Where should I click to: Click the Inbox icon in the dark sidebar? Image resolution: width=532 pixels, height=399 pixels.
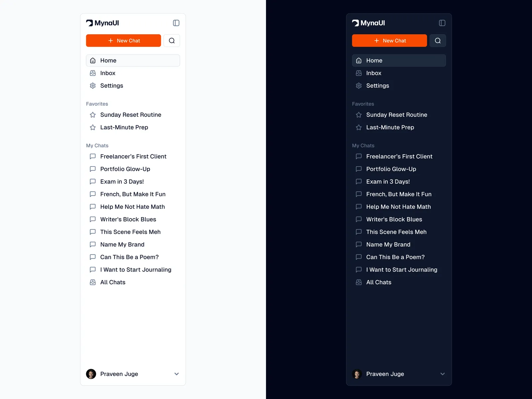coord(359,73)
